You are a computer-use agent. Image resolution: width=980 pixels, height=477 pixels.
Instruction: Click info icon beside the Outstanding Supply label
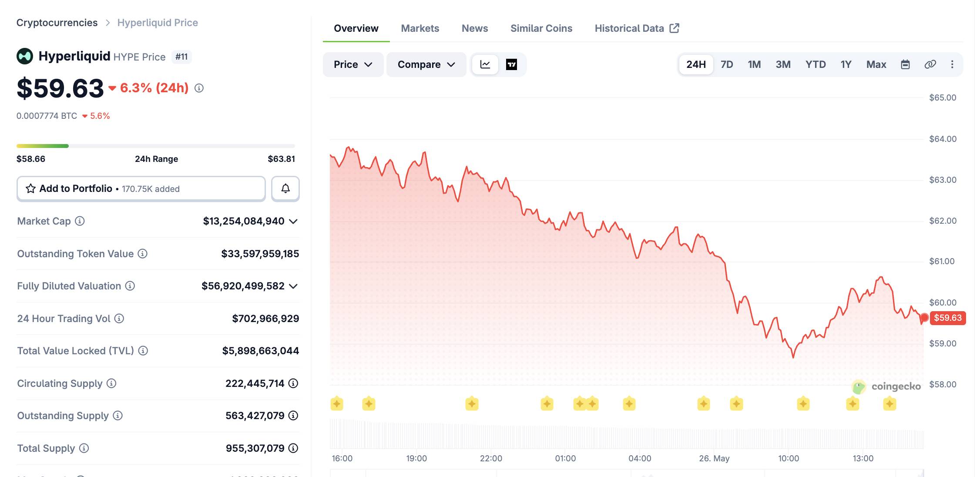click(118, 416)
